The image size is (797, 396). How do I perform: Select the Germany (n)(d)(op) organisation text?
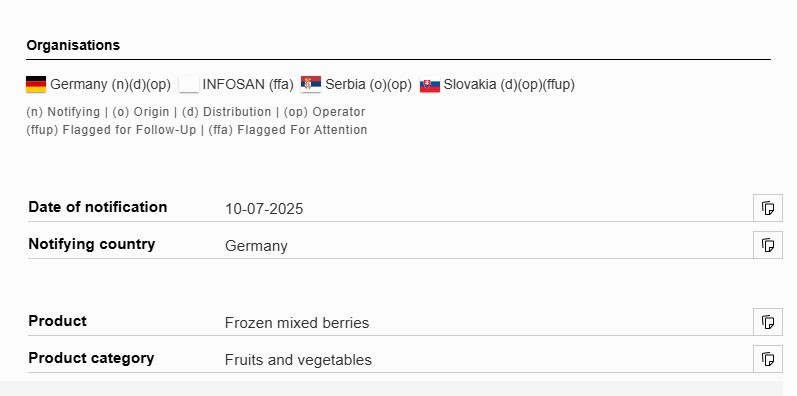point(110,84)
